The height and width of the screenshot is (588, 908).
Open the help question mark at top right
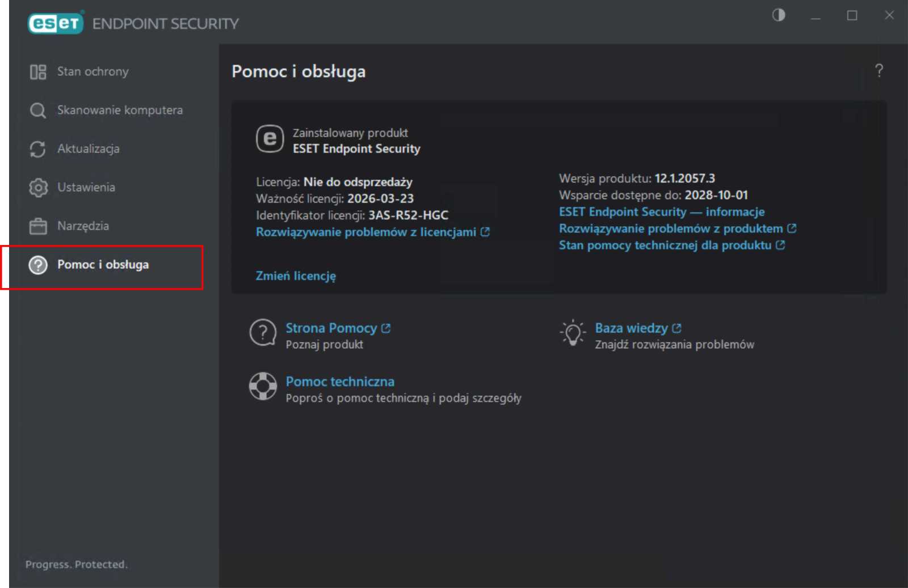pos(878,71)
